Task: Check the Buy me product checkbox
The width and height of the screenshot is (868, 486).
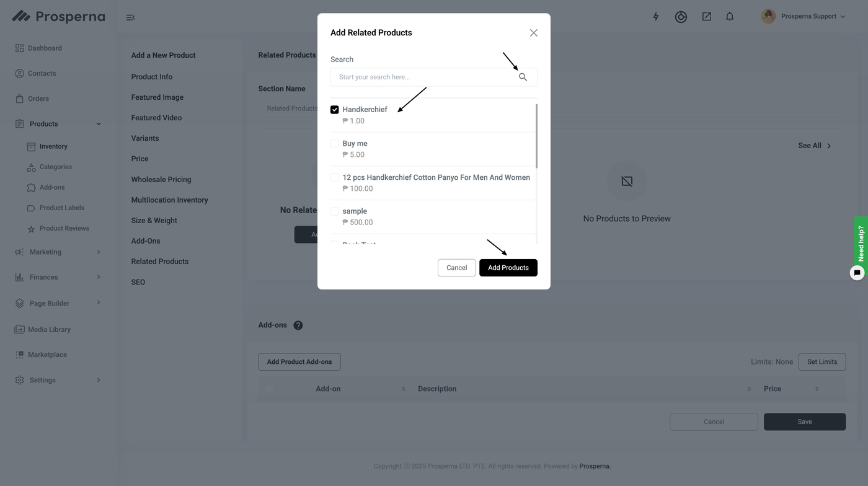Action: pyautogui.click(x=335, y=144)
